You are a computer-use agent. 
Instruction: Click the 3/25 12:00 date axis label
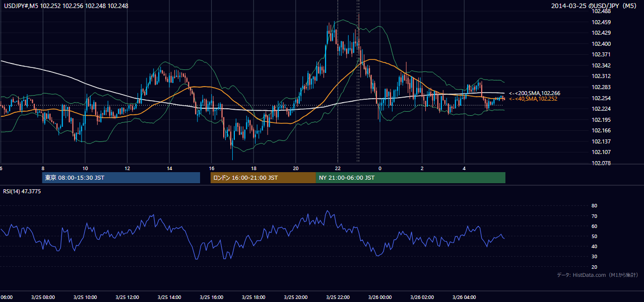point(127,297)
